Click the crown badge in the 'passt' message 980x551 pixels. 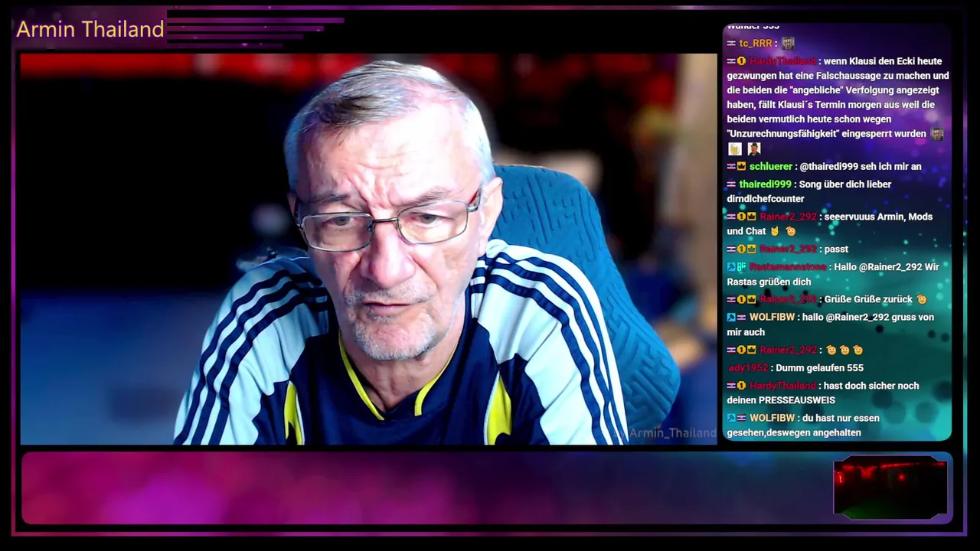coord(751,249)
